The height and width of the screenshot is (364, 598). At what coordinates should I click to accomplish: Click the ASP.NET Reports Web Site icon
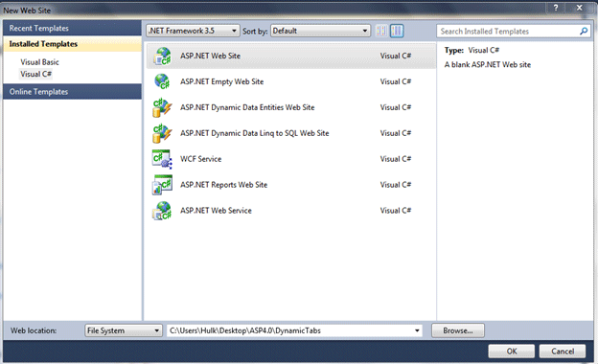coord(163,185)
